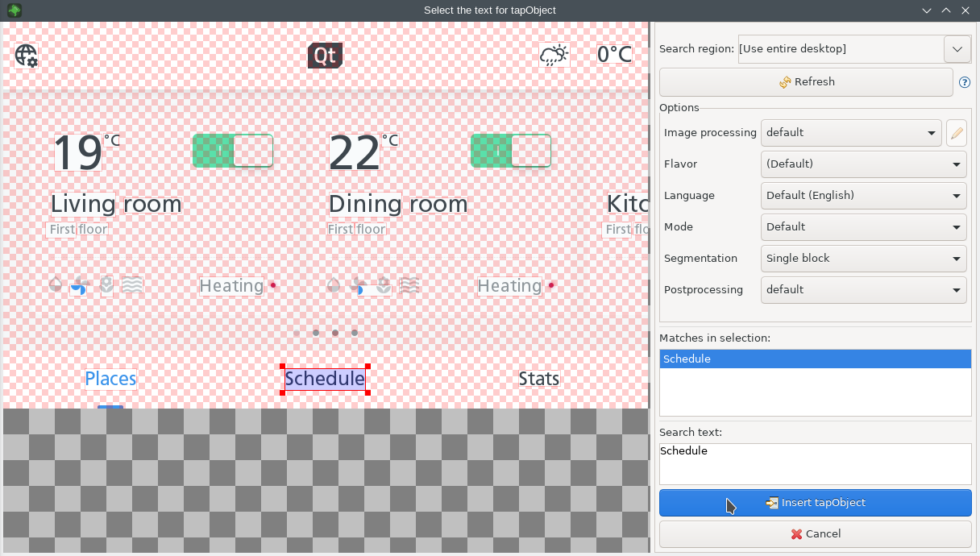980x556 pixels.
Task: Toggle the Dining room power switch
Action: click(x=510, y=151)
